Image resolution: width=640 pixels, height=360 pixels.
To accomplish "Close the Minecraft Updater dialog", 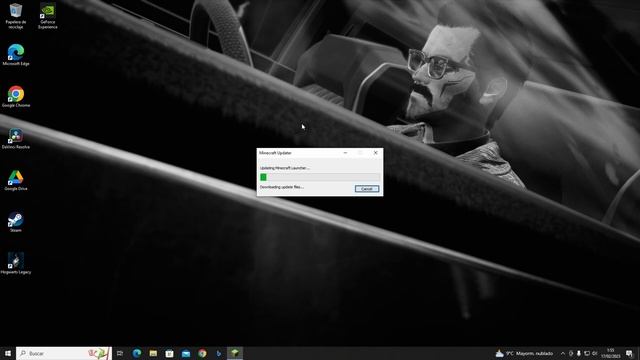I will 376,153.
